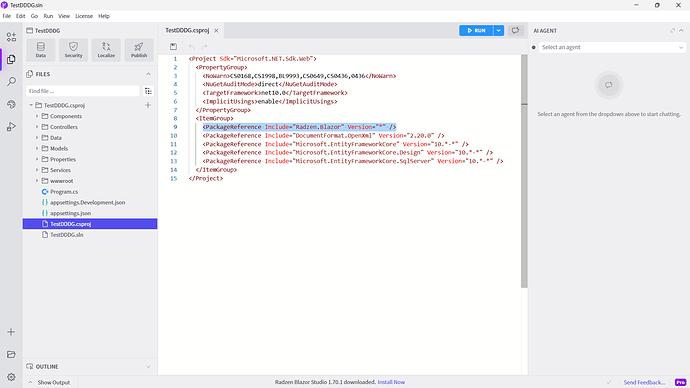
Task: Open the Help menu
Action: click(x=104, y=16)
